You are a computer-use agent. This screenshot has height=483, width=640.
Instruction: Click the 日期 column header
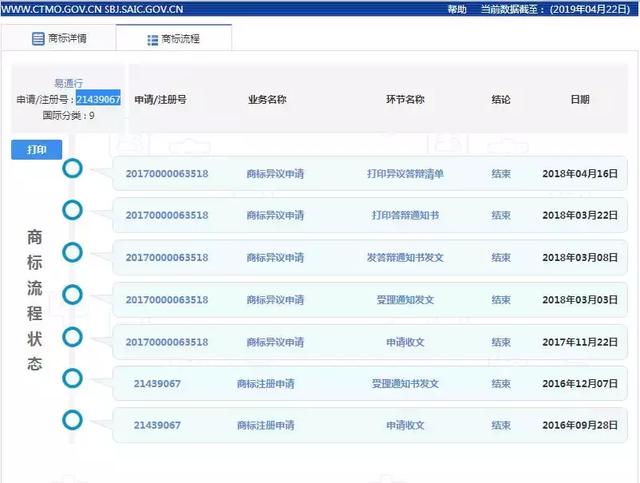coord(580,100)
